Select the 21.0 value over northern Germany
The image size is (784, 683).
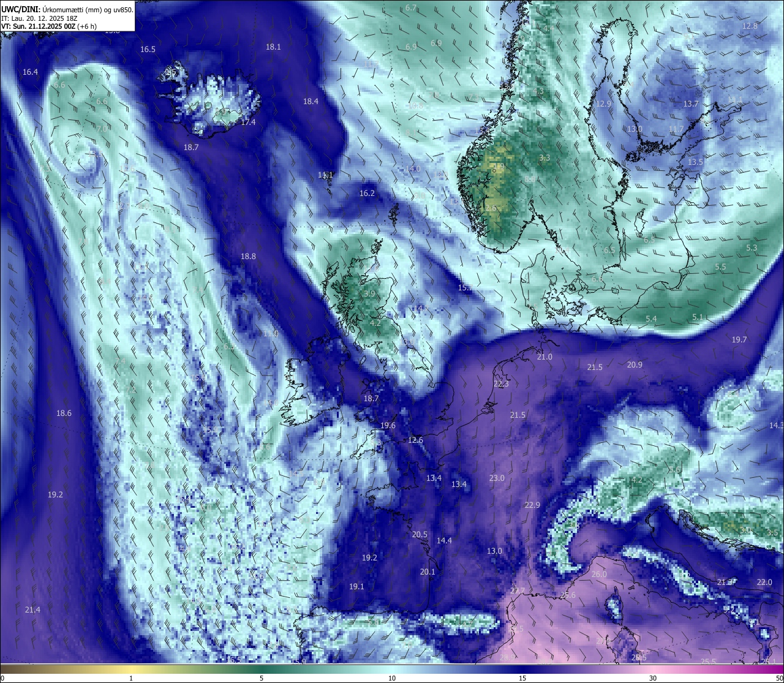(545, 357)
